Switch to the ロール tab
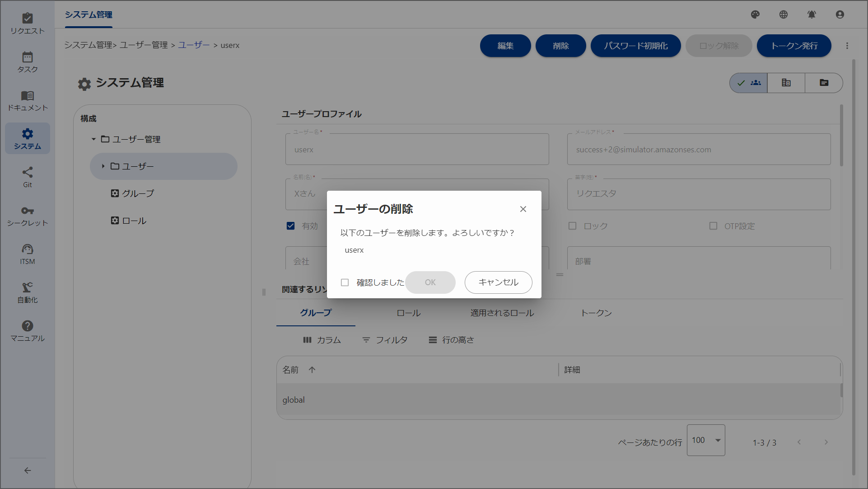Viewport: 868px width, 489px height. pos(409,313)
